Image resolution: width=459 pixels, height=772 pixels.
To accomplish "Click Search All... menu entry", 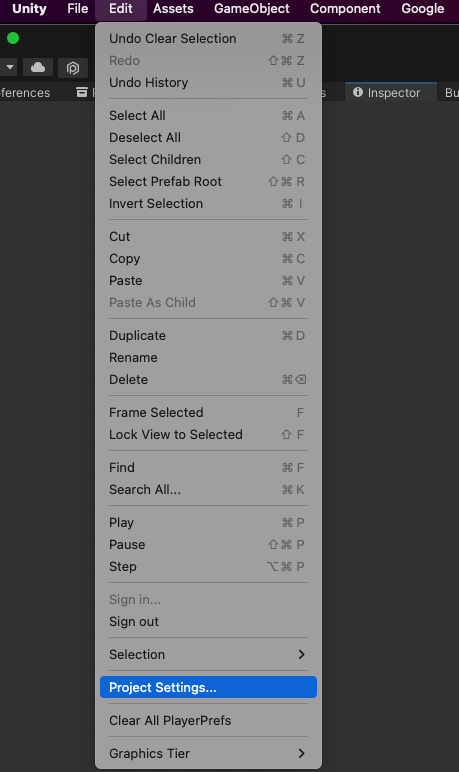I will click(208, 490).
